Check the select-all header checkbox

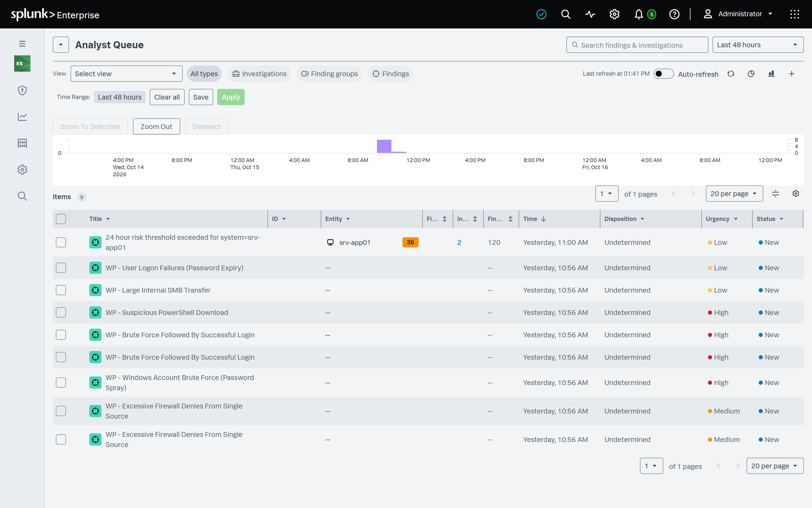61,219
